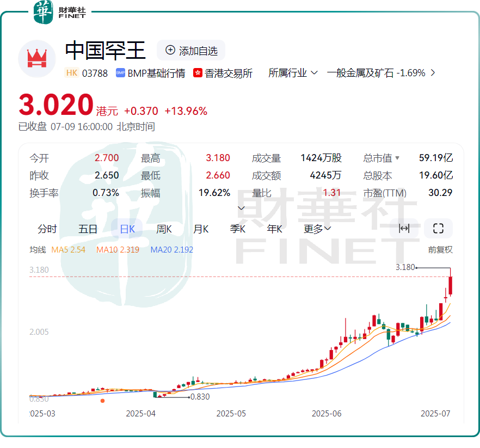Open the 更多 periods dropdown
This screenshot has width=480, height=448.
tap(317, 229)
